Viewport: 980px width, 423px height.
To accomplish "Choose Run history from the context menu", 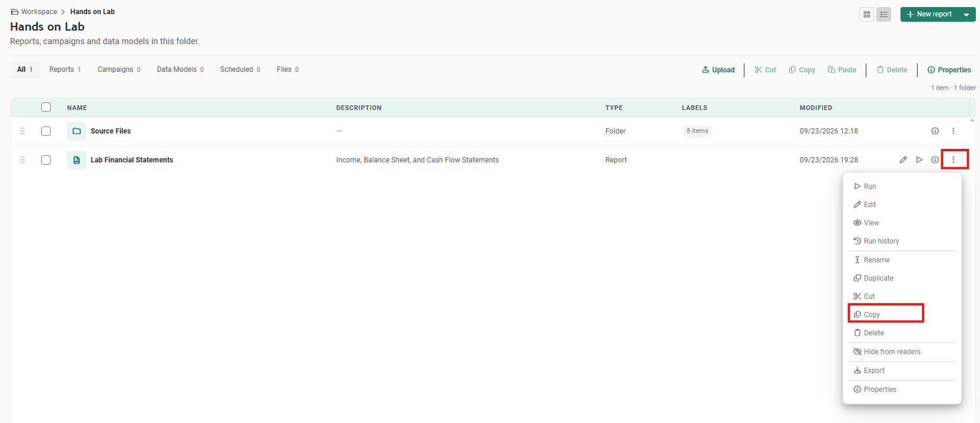I will tap(902, 241).
